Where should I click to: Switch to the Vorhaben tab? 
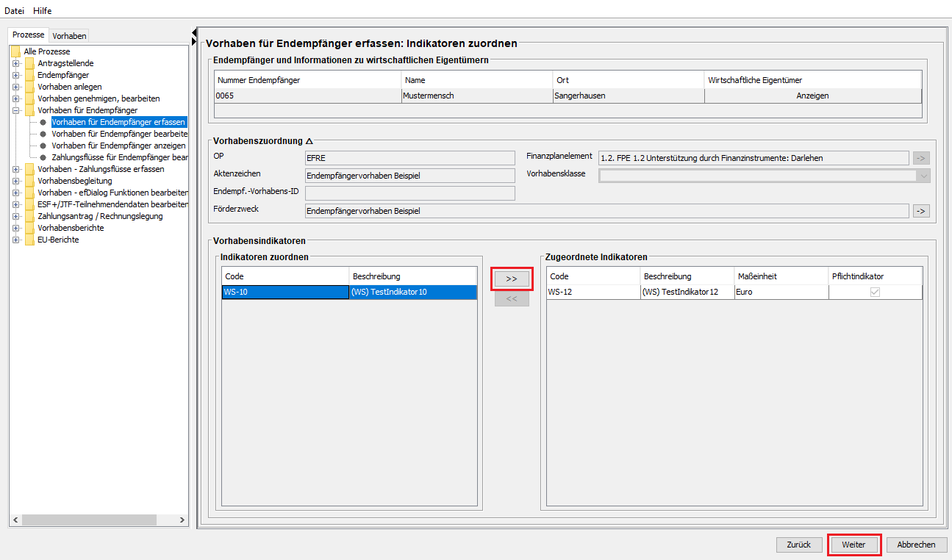point(69,35)
